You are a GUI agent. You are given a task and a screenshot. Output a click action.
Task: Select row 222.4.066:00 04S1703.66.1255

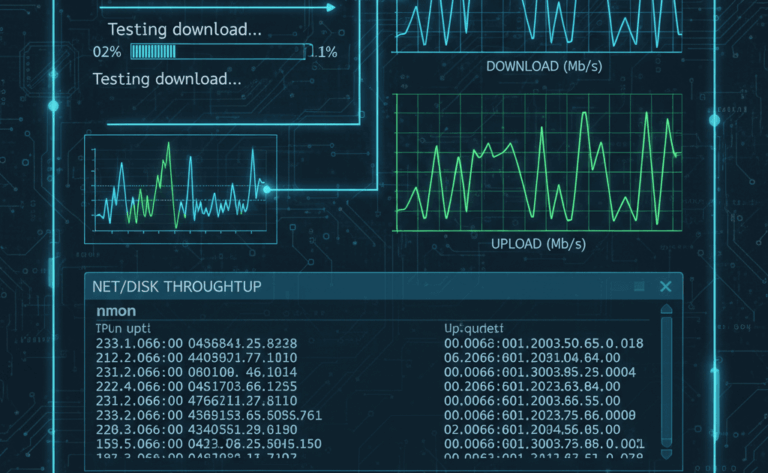tap(196, 386)
